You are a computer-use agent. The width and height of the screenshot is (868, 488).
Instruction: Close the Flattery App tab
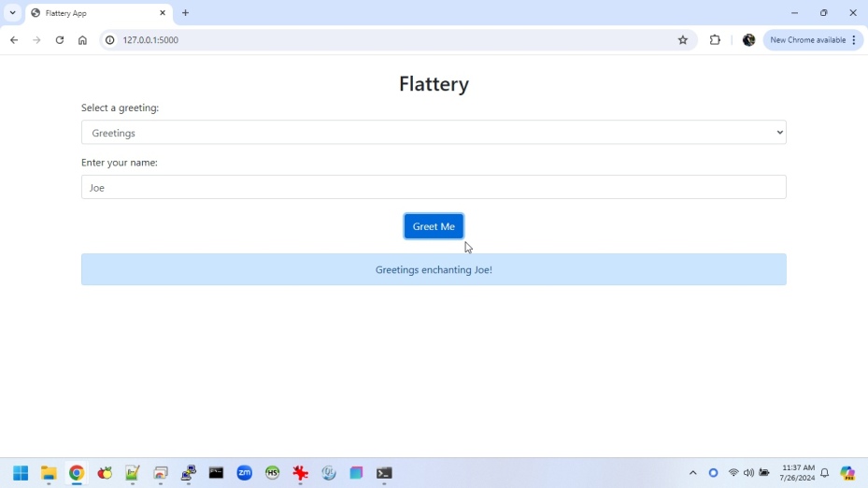163,13
